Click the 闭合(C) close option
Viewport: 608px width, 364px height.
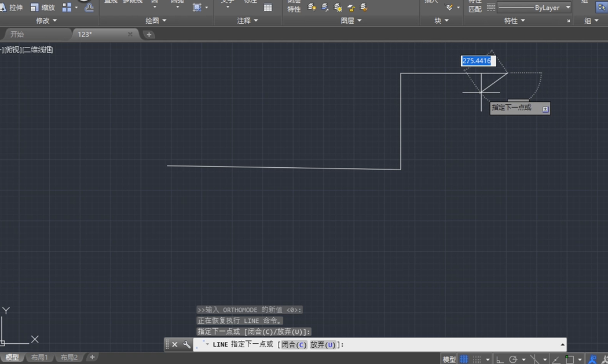pos(294,345)
